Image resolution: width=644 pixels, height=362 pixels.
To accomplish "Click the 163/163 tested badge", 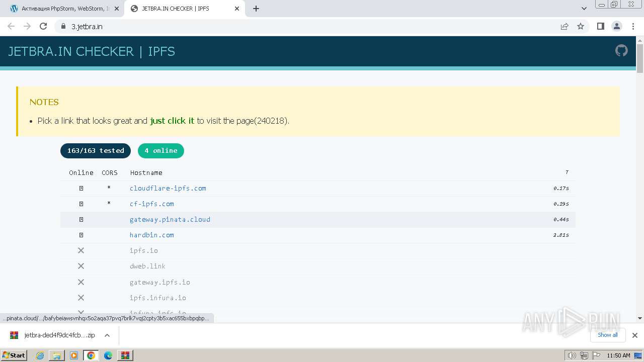I will click(96, 151).
